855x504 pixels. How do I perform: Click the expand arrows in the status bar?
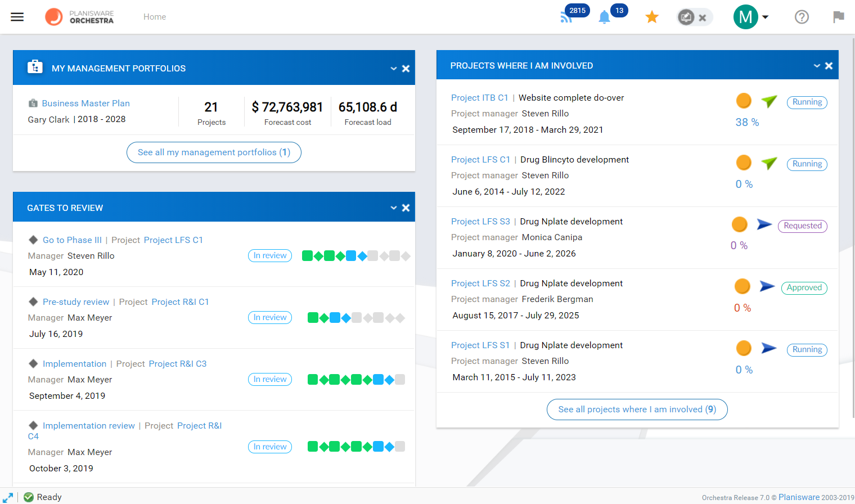point(8,497)
